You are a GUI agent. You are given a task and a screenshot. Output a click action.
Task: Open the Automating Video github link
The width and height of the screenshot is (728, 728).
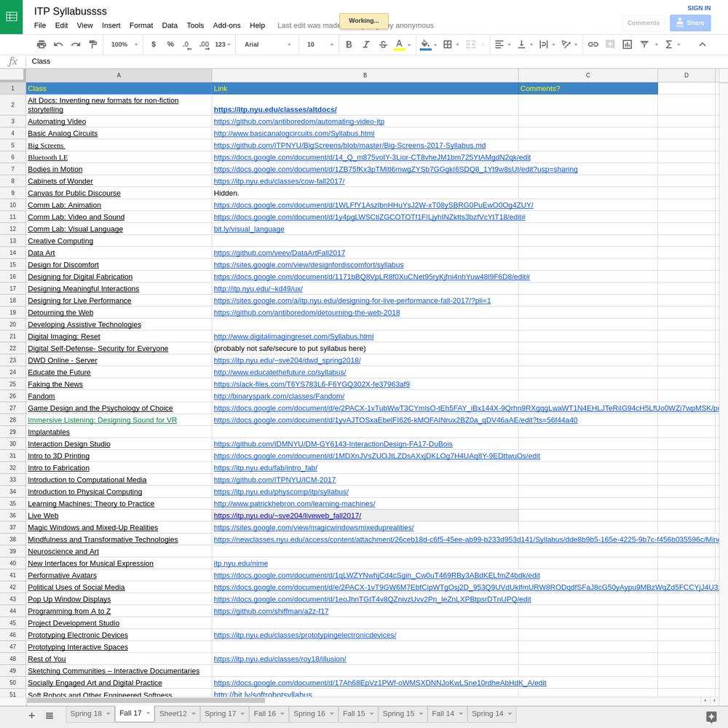coord(299,122)
